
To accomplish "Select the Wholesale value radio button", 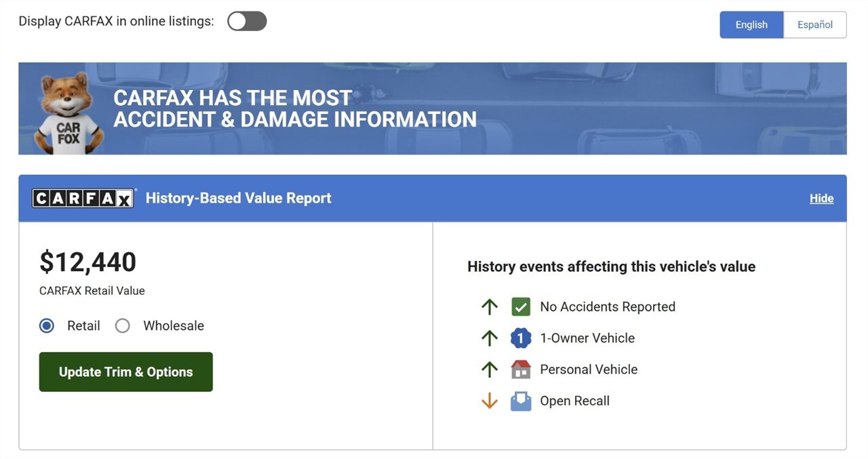I will coord(123,326).
